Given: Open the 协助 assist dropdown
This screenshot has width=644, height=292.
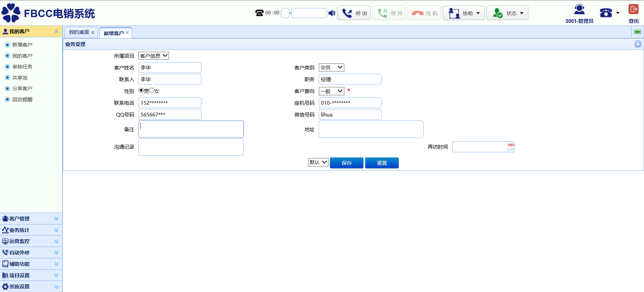Looking at the screenshot, I should (x=464, y=13).
